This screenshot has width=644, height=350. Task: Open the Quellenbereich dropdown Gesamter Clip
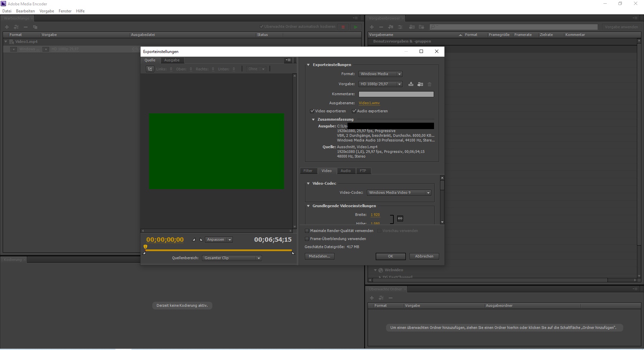tap(231, 258)
